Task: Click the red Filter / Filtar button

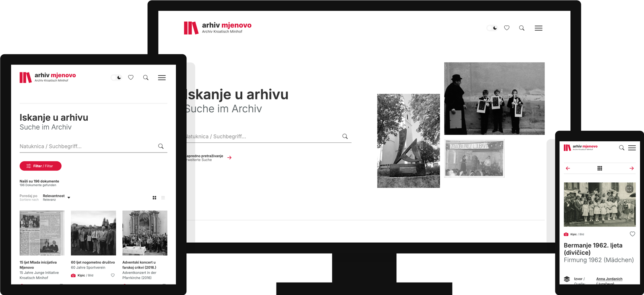Action: [41, 166]
